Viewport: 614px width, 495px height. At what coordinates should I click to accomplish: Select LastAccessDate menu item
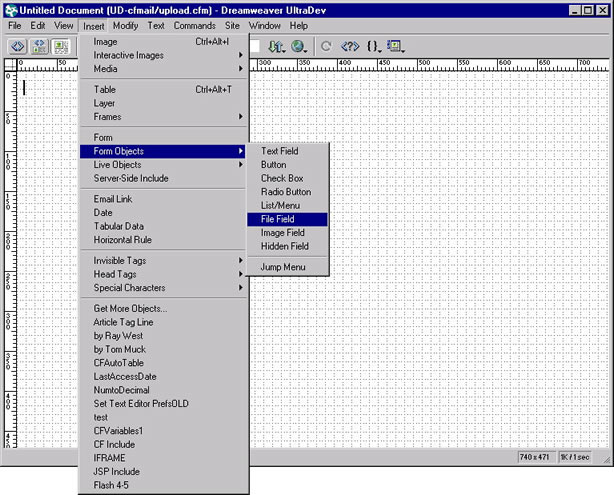163,376
